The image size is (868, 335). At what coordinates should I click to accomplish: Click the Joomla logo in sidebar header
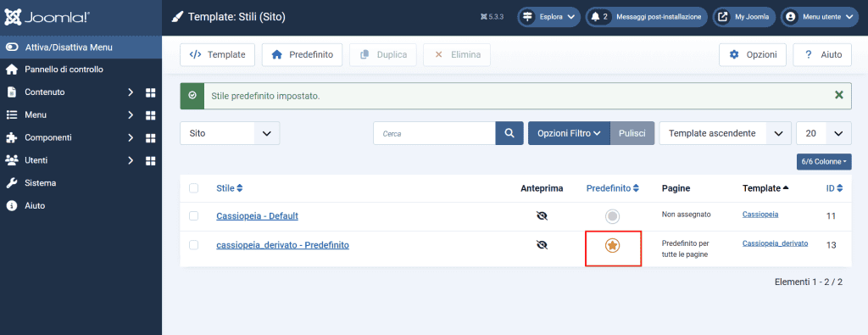click(47, 17)
